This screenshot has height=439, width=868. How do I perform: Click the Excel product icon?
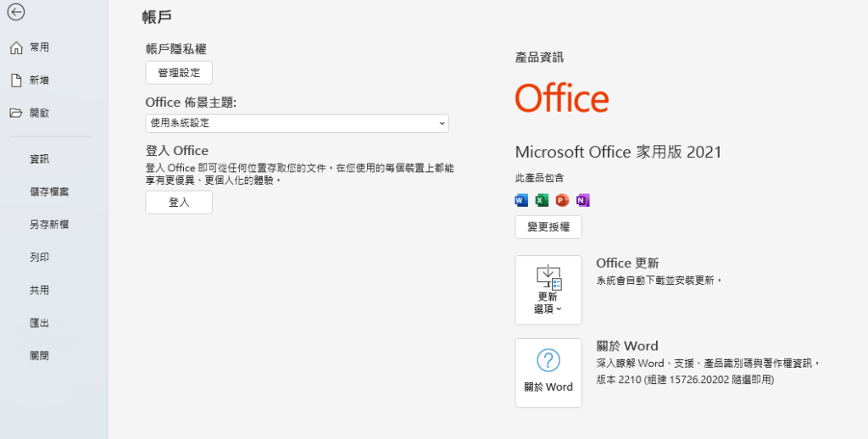click(x=542, y=200)
